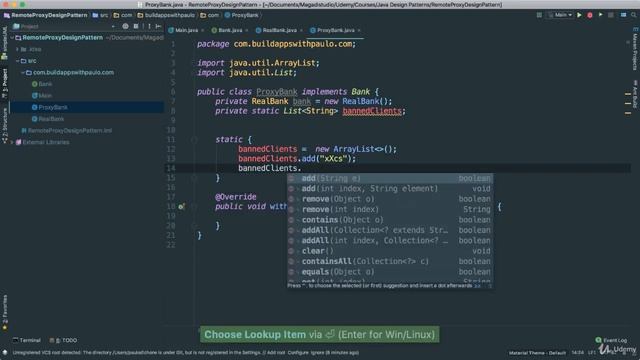
Task: Click buildappswithpaulo breadcrumb in navigation bar
Action: [x=166, y=15]
